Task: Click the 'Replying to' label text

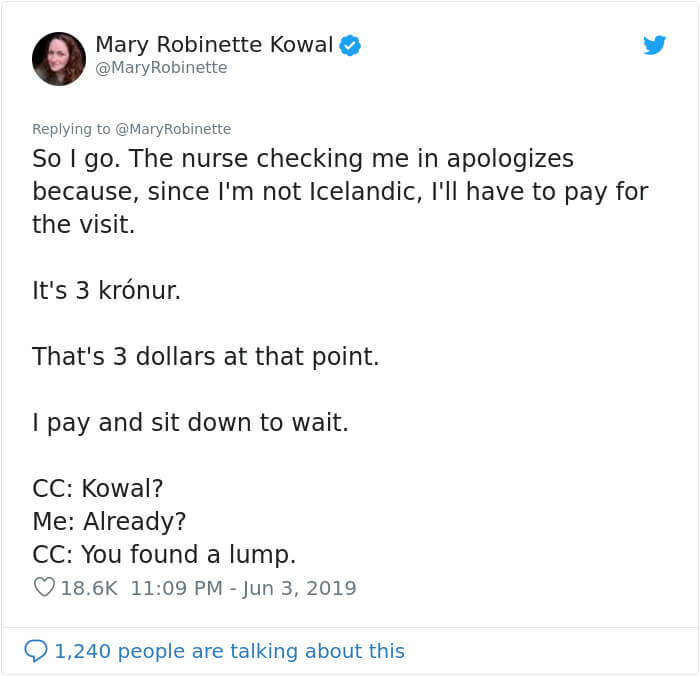Action: pyautogui.click(x=71, y=129)
